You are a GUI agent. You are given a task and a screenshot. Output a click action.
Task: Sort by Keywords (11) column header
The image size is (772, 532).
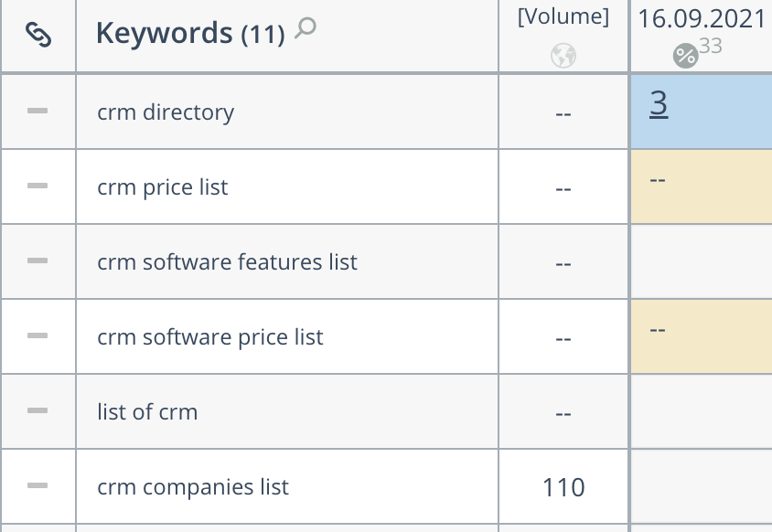pyautogui.click(x=190, y=34)
